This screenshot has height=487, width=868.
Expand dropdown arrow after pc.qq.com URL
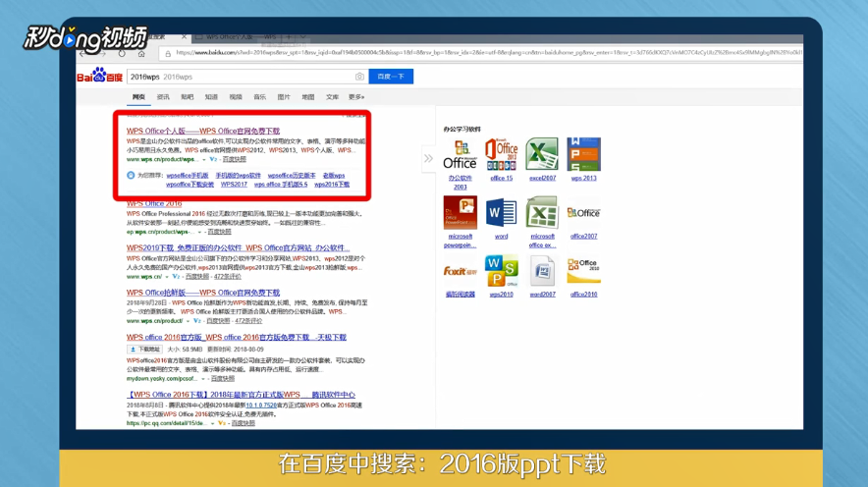point(212,423)
